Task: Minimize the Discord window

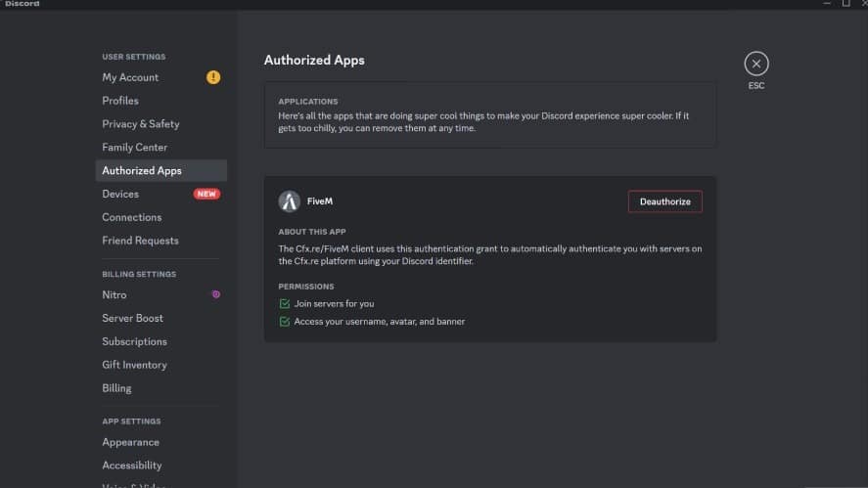Action: (827, 3)
